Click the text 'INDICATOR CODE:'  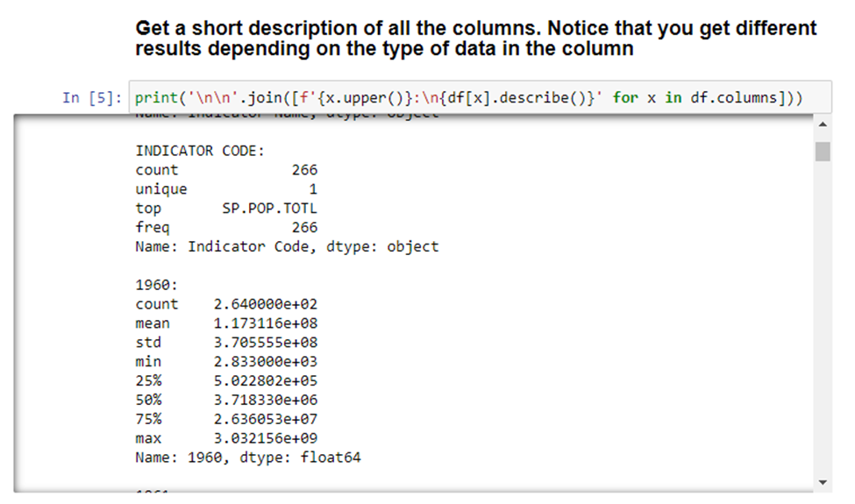pos(200,151)
